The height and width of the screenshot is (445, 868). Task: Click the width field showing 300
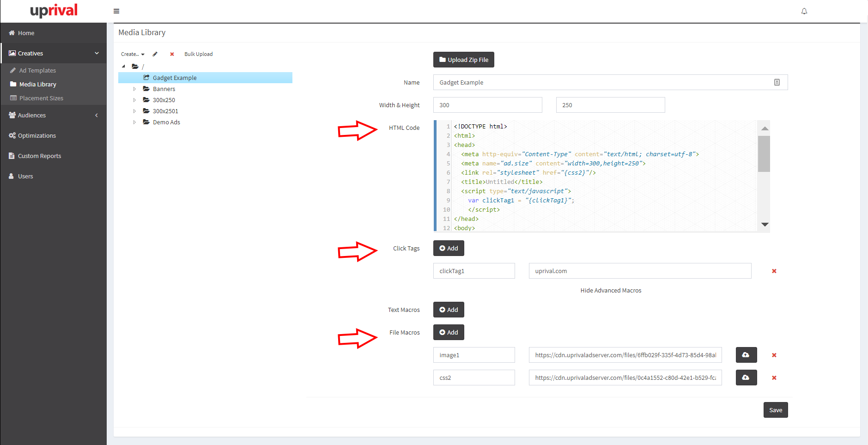point(488,105)
